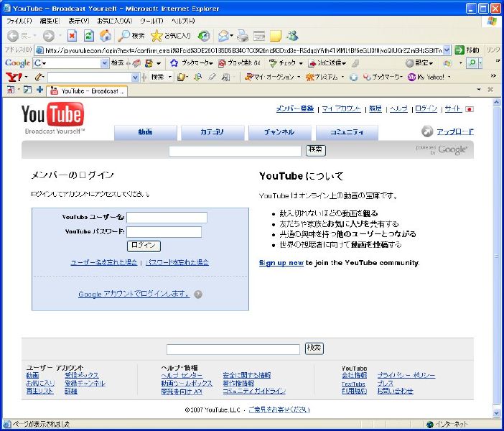
Task: Expand the Yahoo toolbar search box dropdown
Action: click(x=135, y=77)
